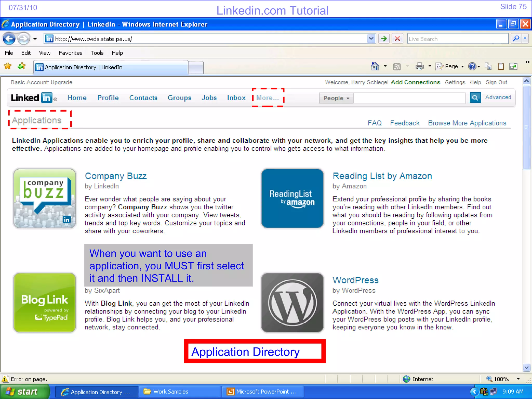Viewport: 532px width, 399px height.
Task: Click the ReadingList by Amazon icon
Action: click(292, 198)
